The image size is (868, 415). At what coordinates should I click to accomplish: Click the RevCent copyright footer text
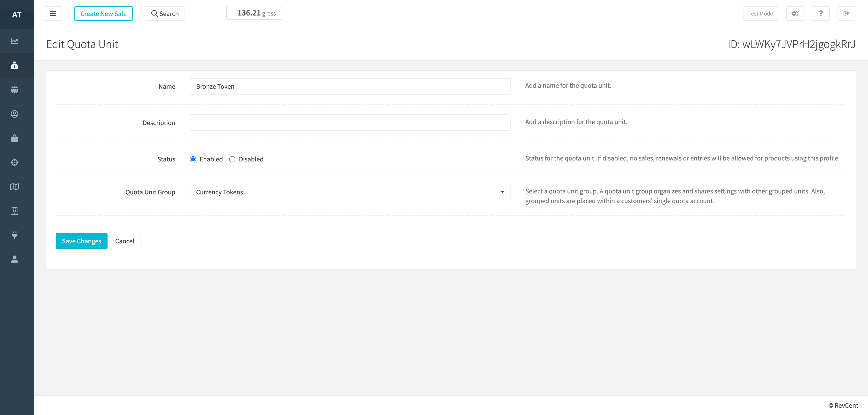[x=843, y=406]
